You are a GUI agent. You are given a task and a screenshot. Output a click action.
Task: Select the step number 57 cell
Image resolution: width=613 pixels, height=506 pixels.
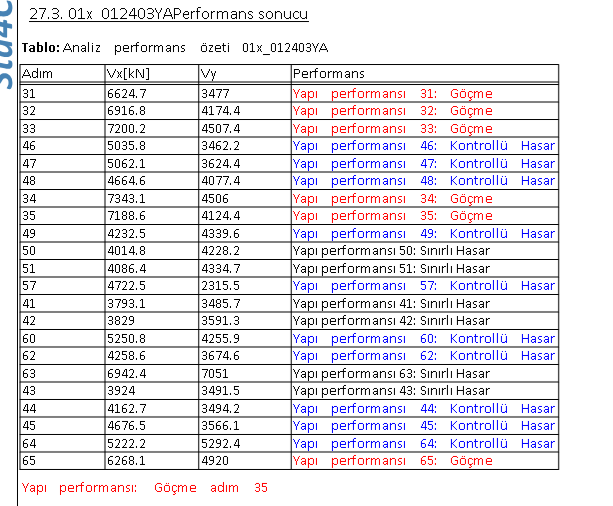tap(29, 285)
